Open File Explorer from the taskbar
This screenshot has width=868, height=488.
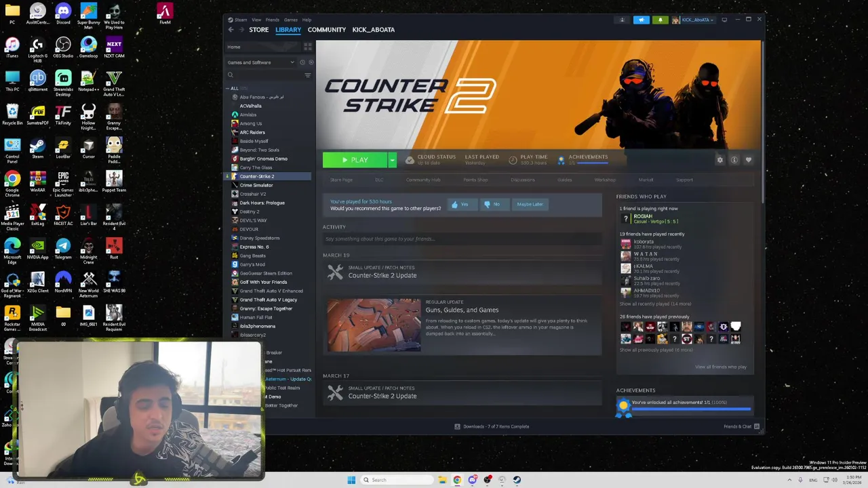tap(442, 480)
